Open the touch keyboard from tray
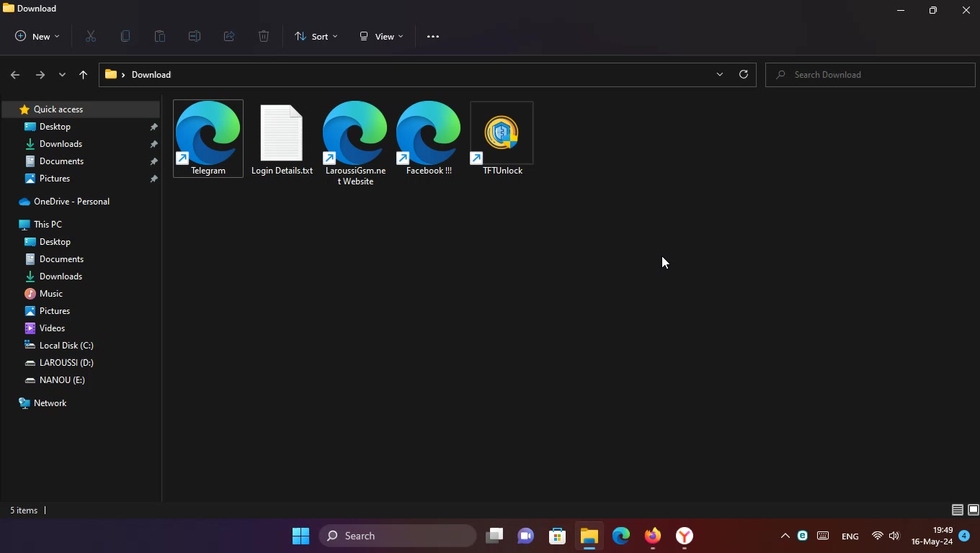 pos(823,536)
